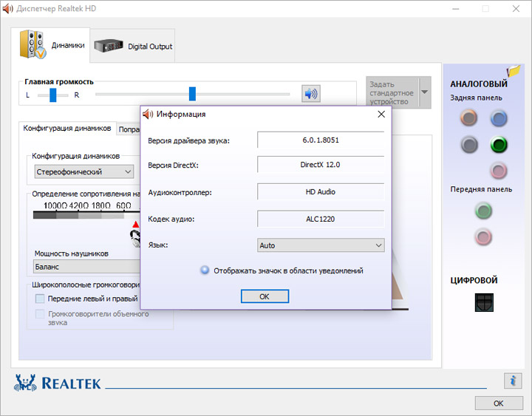Click the L/R balance slider handle

(x=53, y=95)
